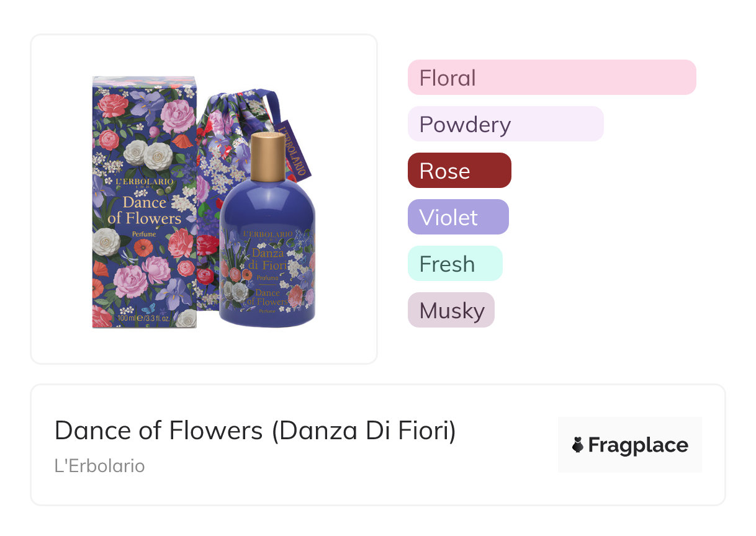Choose the mint Fresh accord tag
This screenshot has width=756, height=536.
point(454,264)
